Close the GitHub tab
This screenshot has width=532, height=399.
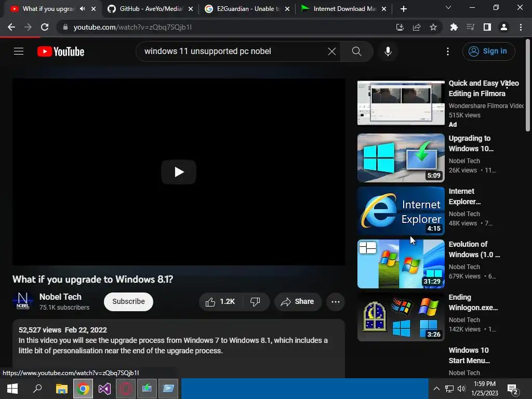(191, 9)
